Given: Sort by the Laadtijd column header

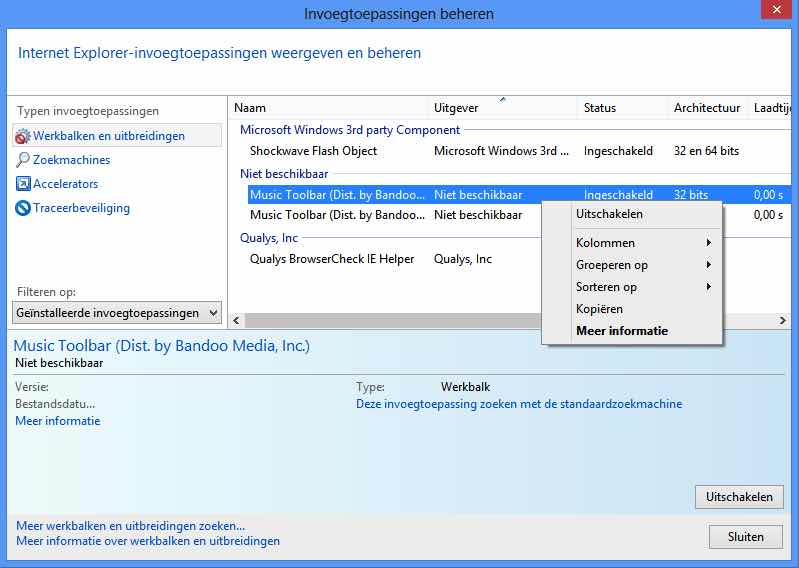Looking at the screenshot, I should coord(770,108).
